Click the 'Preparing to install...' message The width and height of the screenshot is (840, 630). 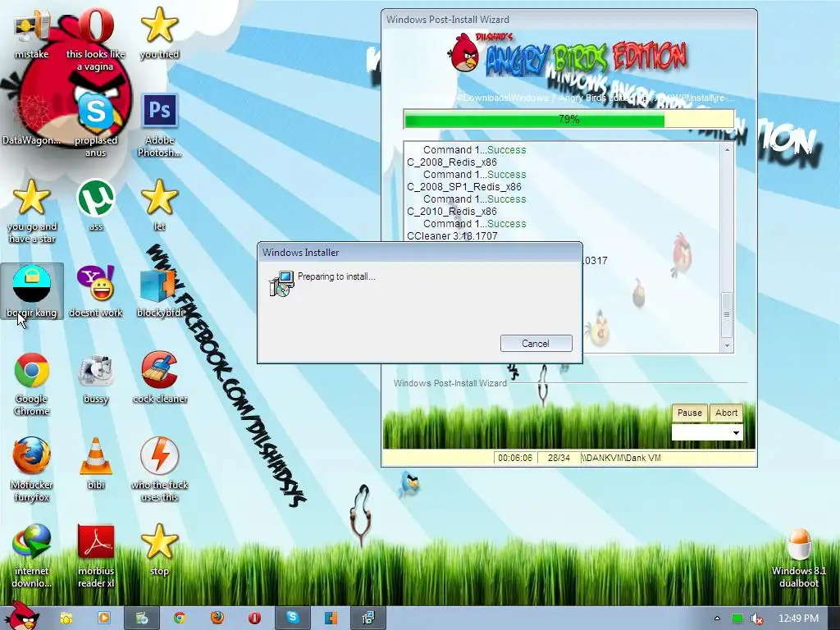[336, 276]
